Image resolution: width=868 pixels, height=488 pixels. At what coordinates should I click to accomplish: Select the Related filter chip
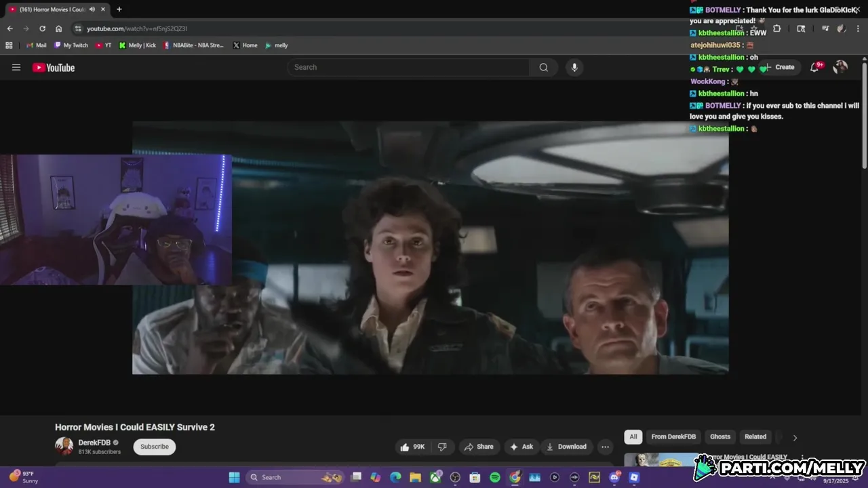[755, 436]
